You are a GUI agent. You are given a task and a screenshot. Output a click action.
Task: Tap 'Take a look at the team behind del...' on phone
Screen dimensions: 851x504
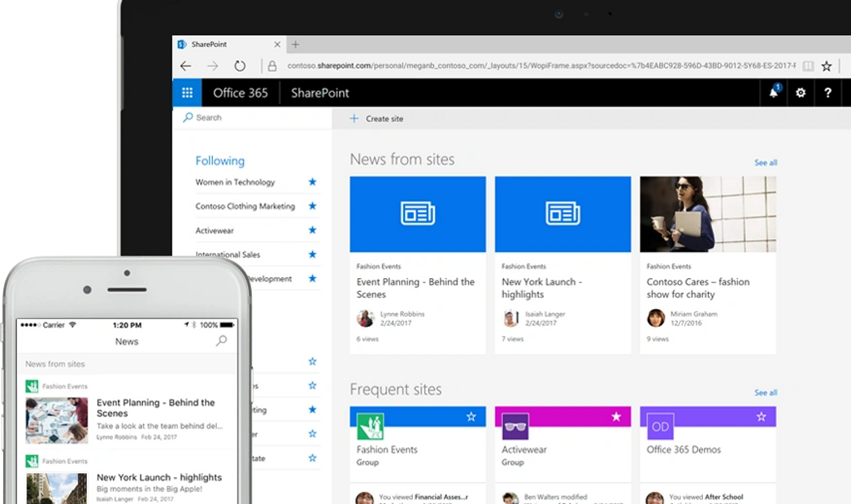pos(159,426)
